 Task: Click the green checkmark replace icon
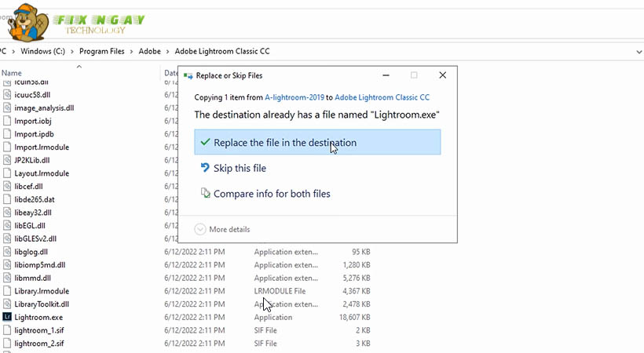click(x=205, y=142)
